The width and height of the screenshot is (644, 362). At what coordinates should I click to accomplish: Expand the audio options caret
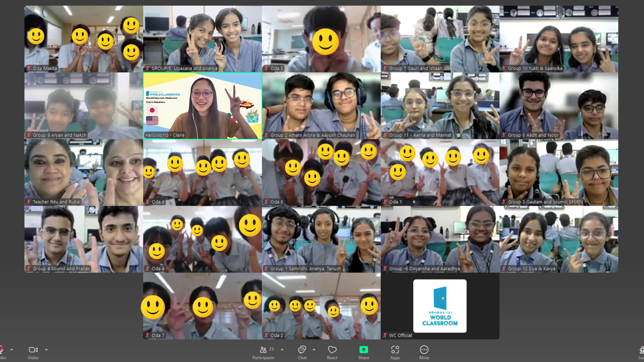coord(12,350)
